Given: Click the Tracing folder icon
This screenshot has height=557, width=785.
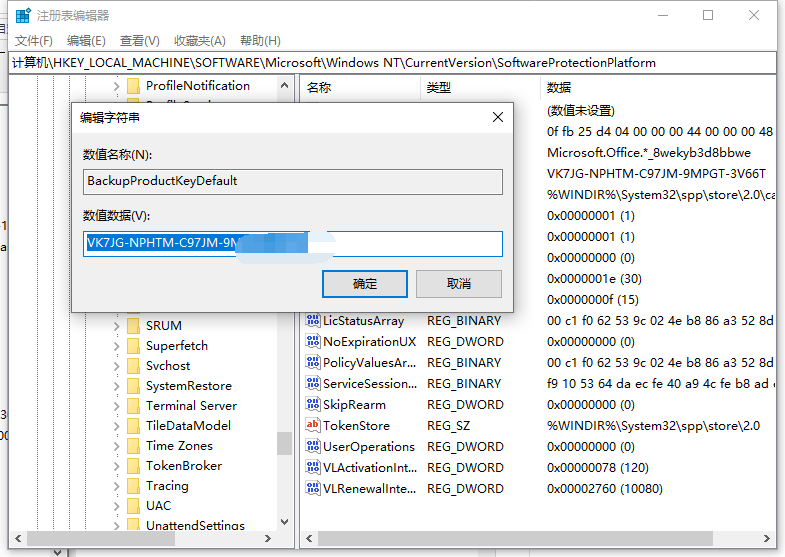Looking at the screenshot, I should pyautogui.click(x=133, y=485).
